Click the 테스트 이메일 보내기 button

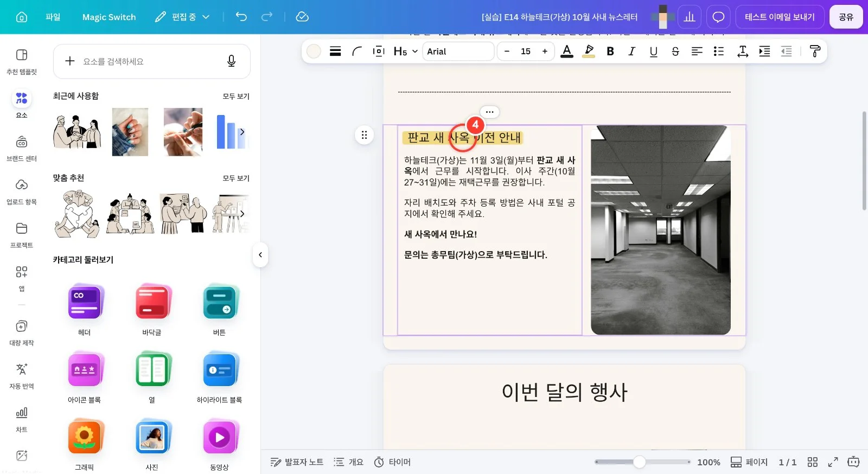click(x=780, y=17)
